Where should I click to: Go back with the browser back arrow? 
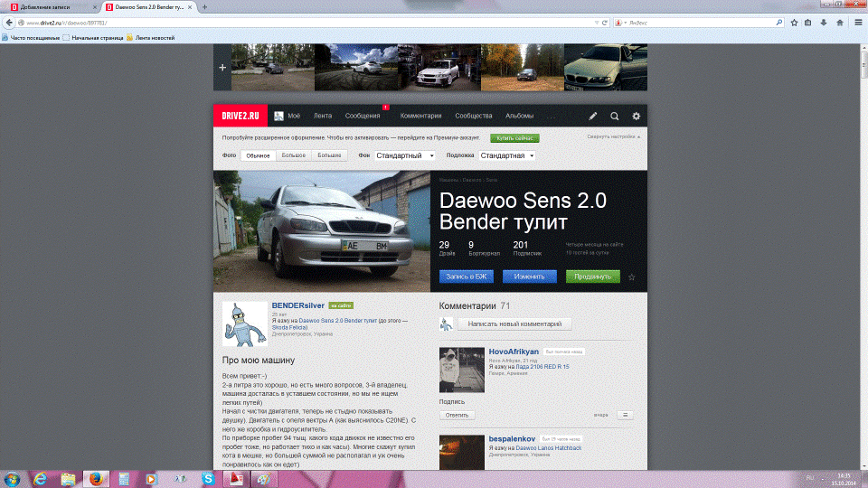(9, 23)
